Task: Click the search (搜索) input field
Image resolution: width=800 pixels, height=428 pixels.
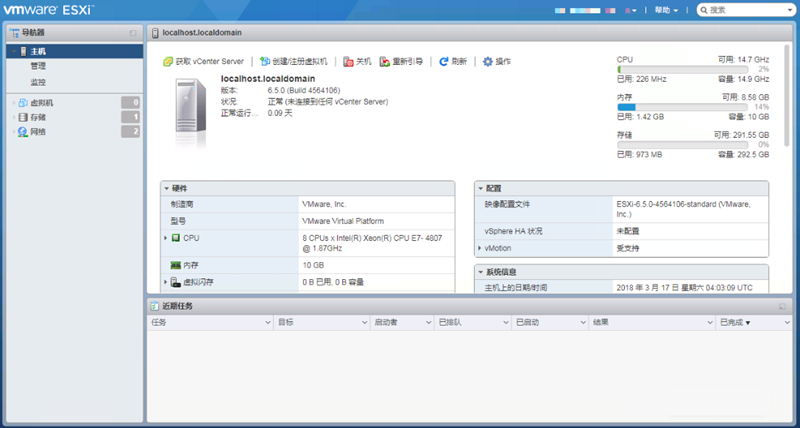Action: 747,10
